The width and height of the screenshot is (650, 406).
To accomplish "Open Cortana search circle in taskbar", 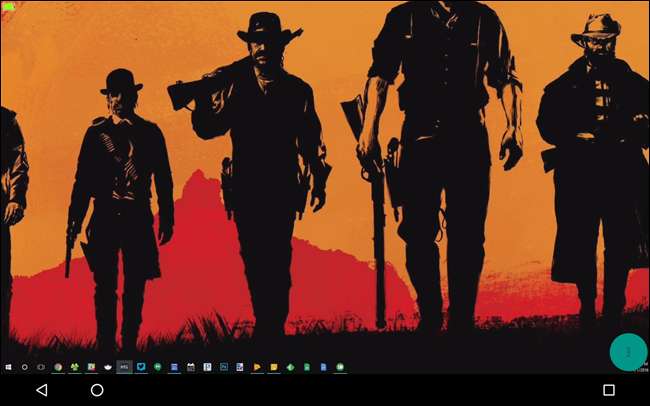I will click(24, 367).
